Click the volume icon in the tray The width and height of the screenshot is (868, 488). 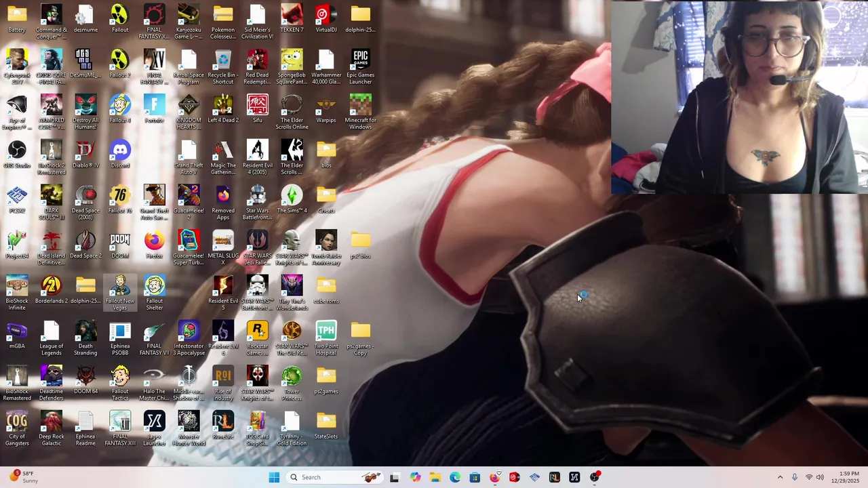tap(820, 477)
